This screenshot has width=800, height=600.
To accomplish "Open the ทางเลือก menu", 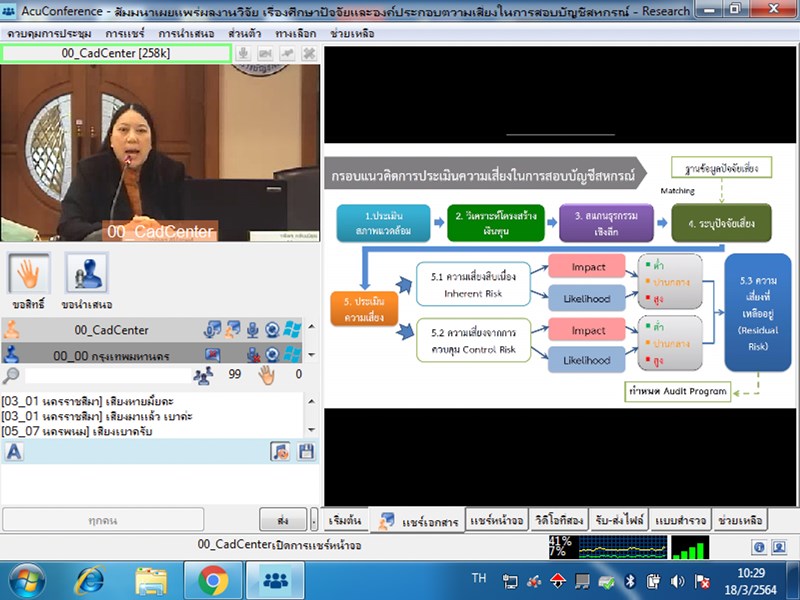I will coord(296,34).
